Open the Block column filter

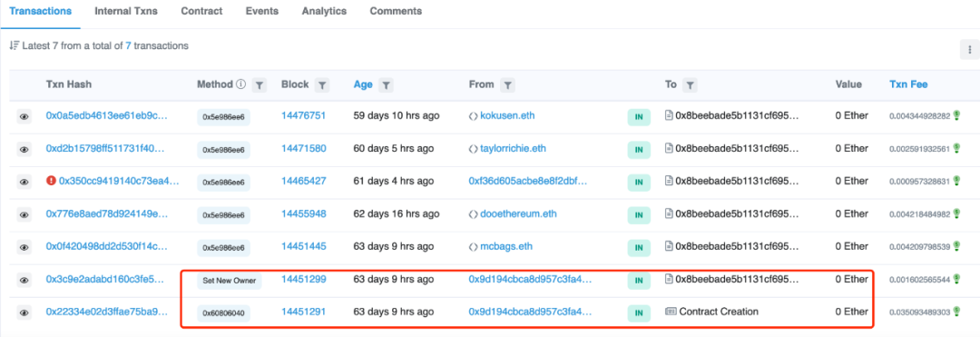point(322,85)
